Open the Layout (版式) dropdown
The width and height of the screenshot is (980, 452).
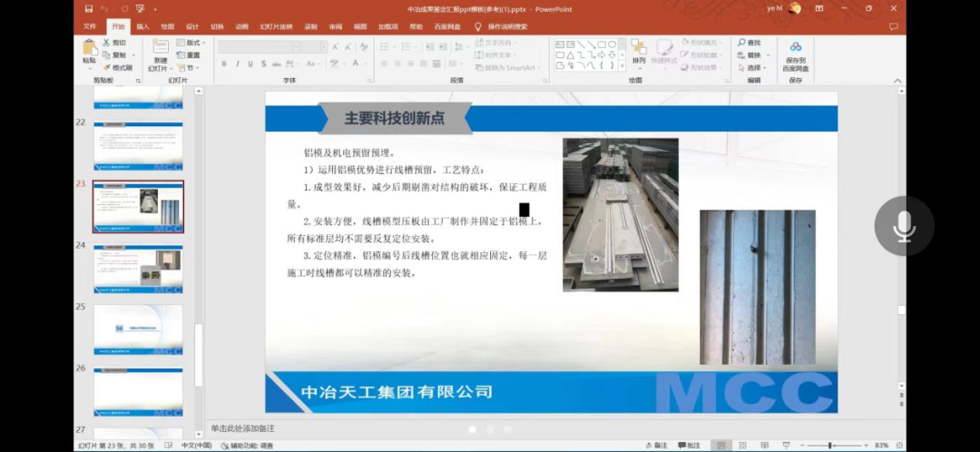click(191, 43)
